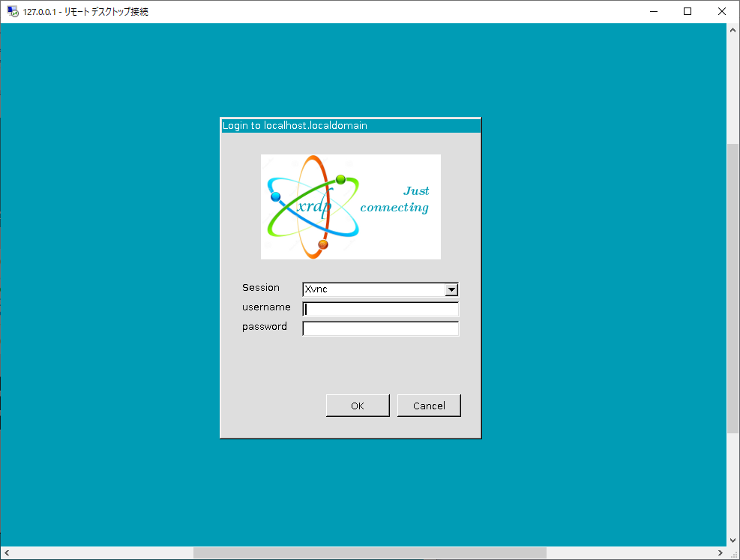
Task: Click the 'Login to localhost.localdomain' title bar
Action: coord(350,125)
